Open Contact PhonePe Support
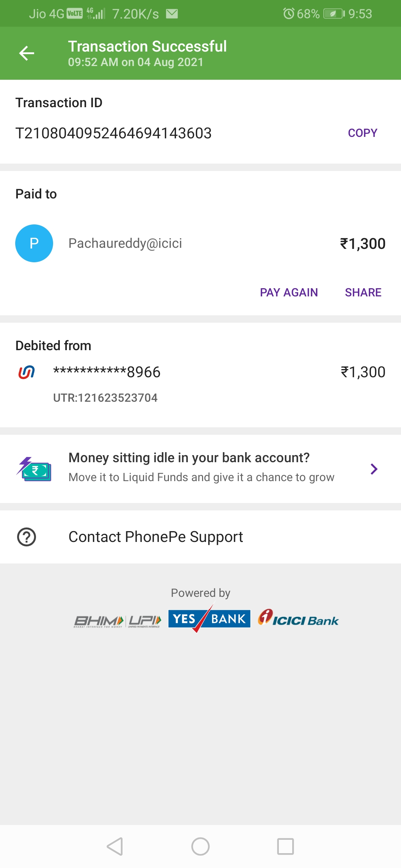The height and width of the screenshot is (868, 401). pyautogui.click(x=156, y=537)
